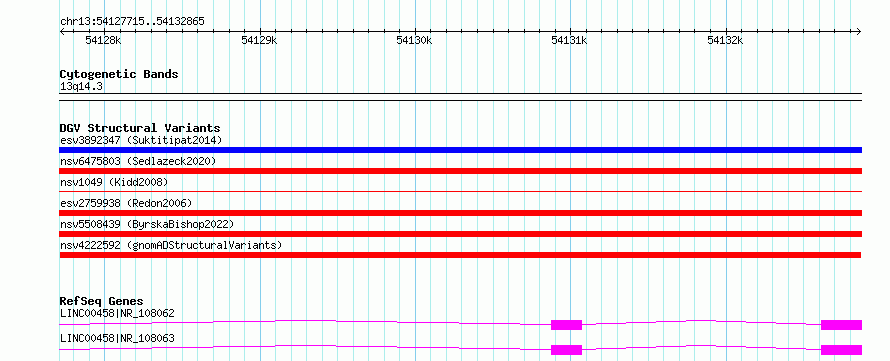
Task: Open gene label LINC00458|NR_108062
Action: pos(117,313)
